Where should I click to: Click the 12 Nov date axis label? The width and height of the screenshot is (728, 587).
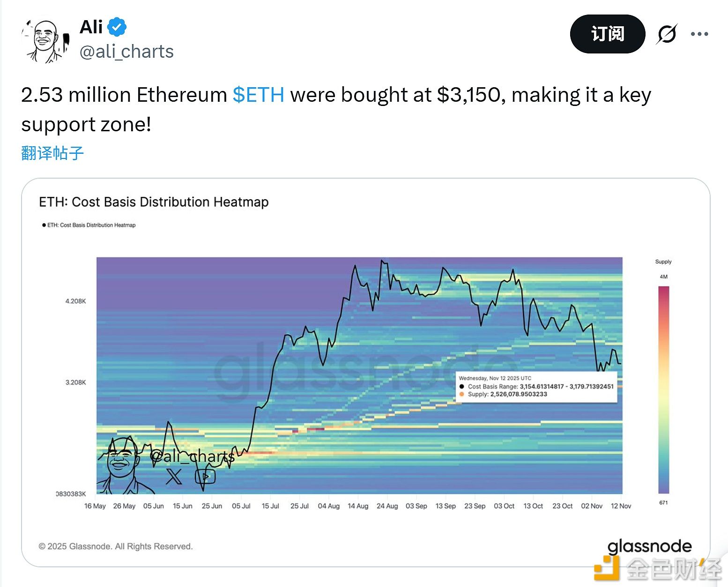pyautogui.click(x=621, y=506)
